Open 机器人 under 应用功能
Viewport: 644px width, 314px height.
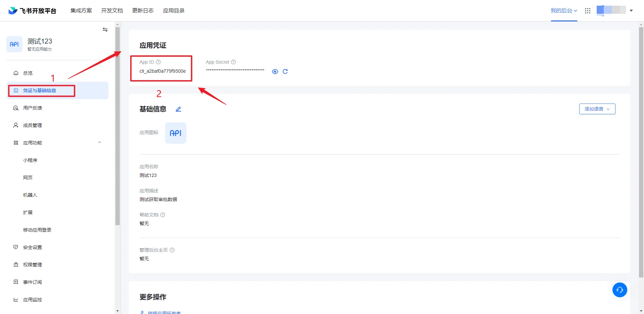[30, 195]
